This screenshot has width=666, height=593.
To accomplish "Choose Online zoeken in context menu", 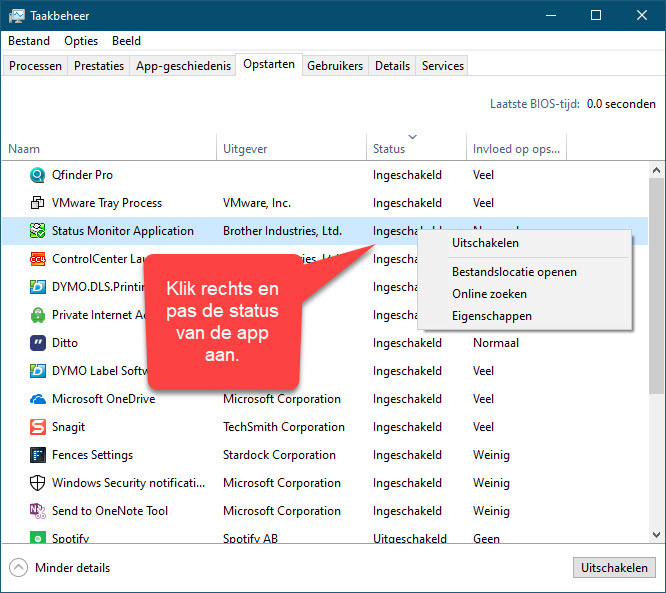I will [525, 294].
